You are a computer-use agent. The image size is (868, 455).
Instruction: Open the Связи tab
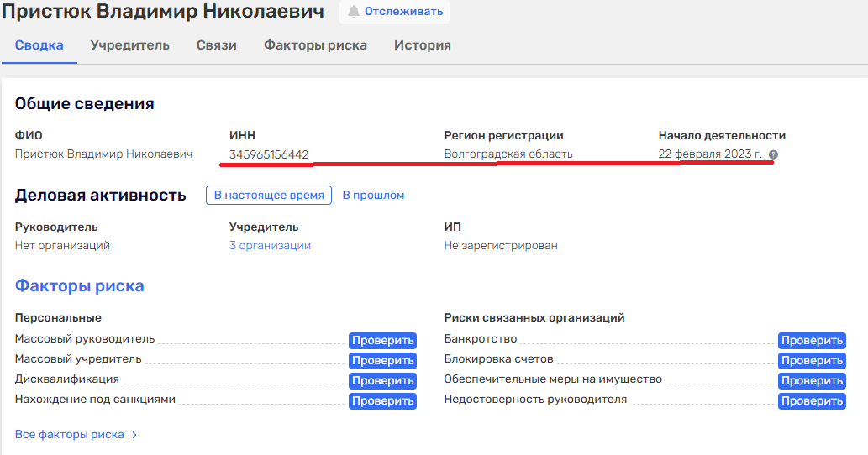tap(217, 45)
